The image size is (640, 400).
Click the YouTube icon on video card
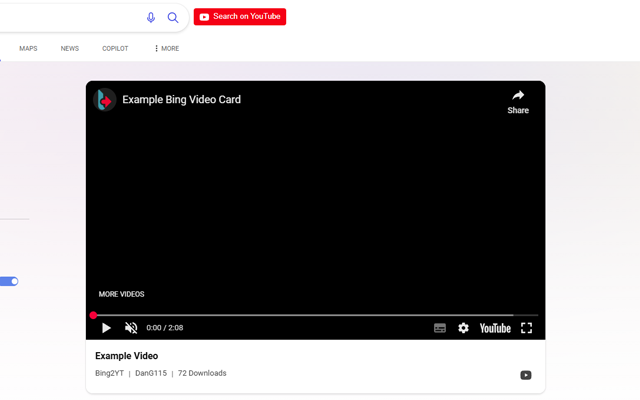tap(526, 375)
